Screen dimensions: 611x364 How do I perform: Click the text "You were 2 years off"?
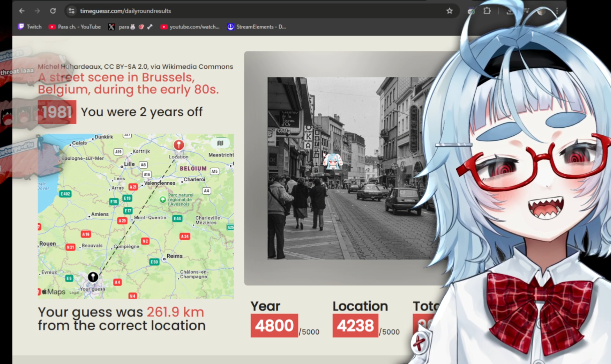click(142, 112)
